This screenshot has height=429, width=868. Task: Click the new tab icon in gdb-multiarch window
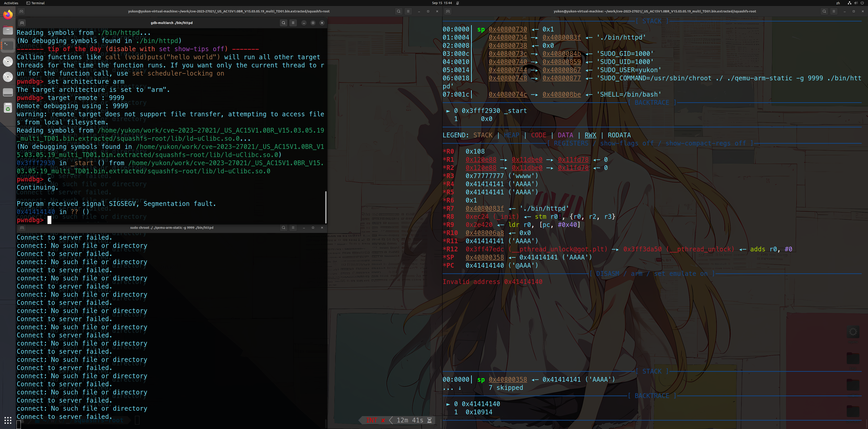(22, 23)
